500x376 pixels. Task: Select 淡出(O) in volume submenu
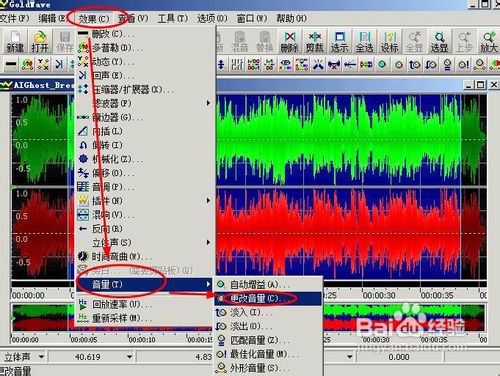pos(268,326)
